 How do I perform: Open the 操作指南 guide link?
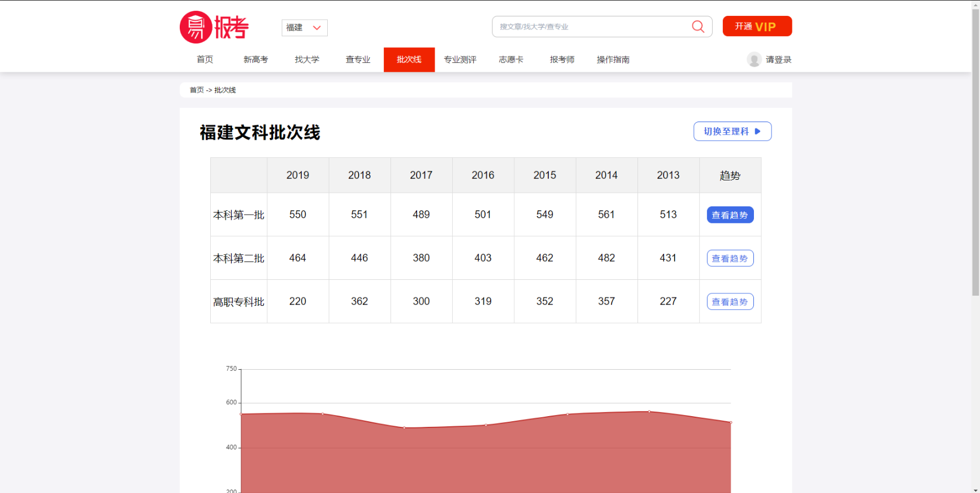(x=613, y=59)
